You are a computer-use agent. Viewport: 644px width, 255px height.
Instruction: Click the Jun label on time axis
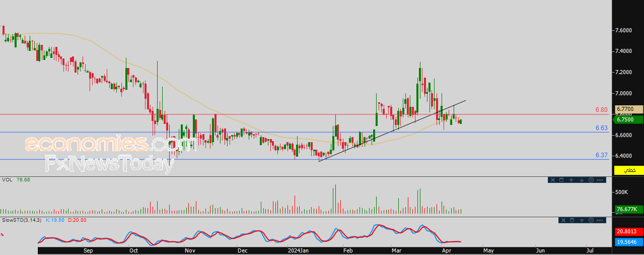540,250
